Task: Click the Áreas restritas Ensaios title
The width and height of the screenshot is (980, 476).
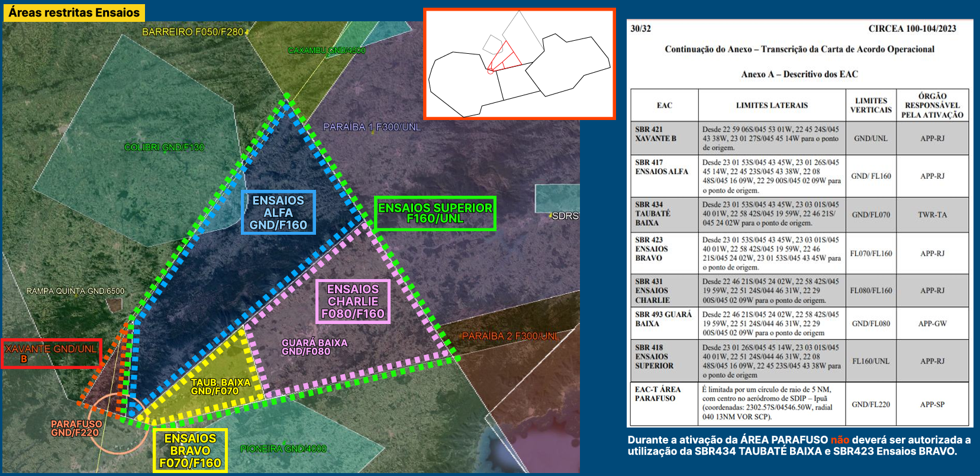Action: coord(74,12)
